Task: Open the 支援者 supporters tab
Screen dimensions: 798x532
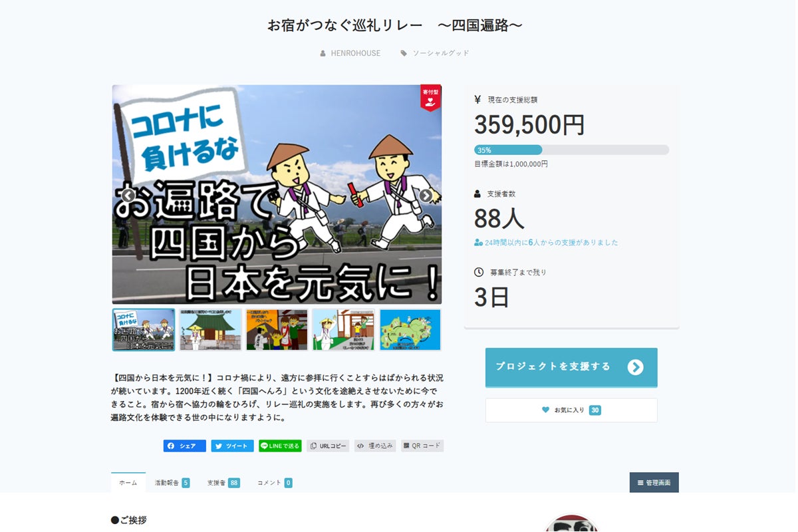Action: pyautogui.click(x=223, y=483)
